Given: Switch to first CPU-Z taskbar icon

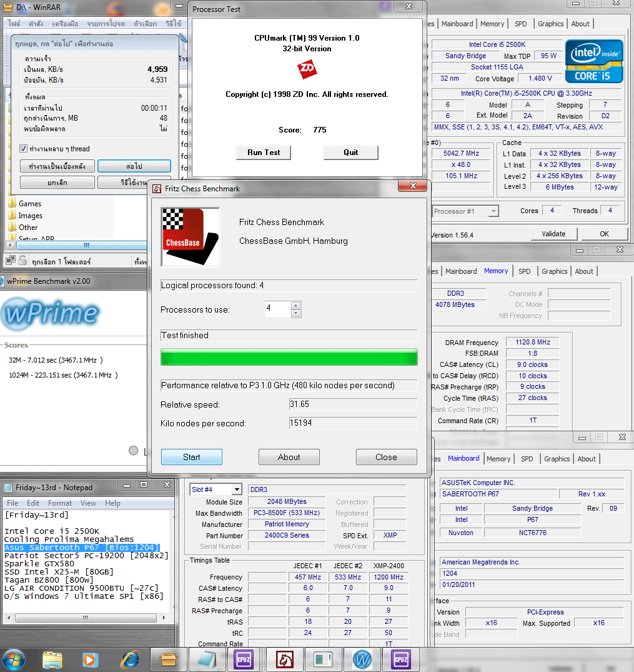Looking at the screenshot, I should [x=244, y=660].
